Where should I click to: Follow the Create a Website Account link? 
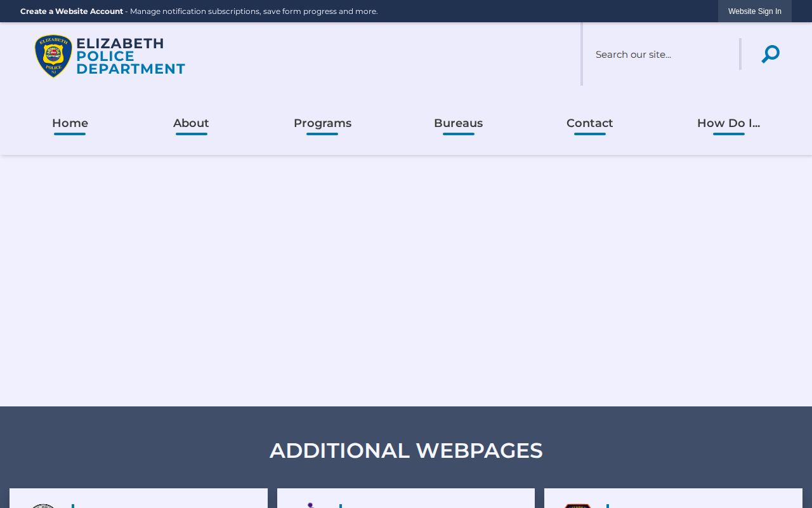click(72, 11)
